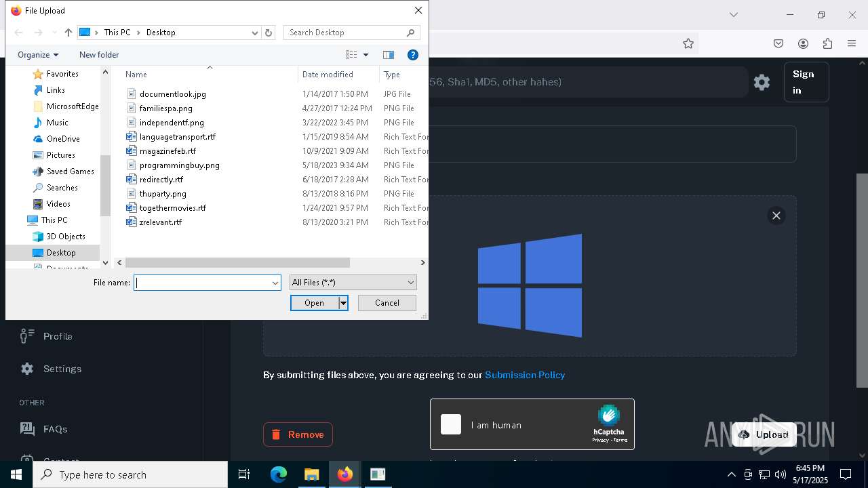Select documentlook.jpg file
The image size is (868, 488).
click(x=172, y=94)
